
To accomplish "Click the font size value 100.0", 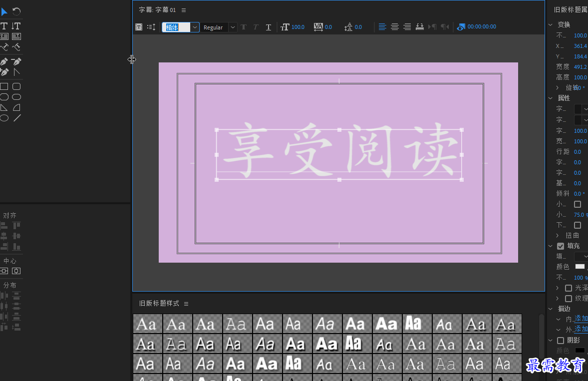I will point(298,27).
